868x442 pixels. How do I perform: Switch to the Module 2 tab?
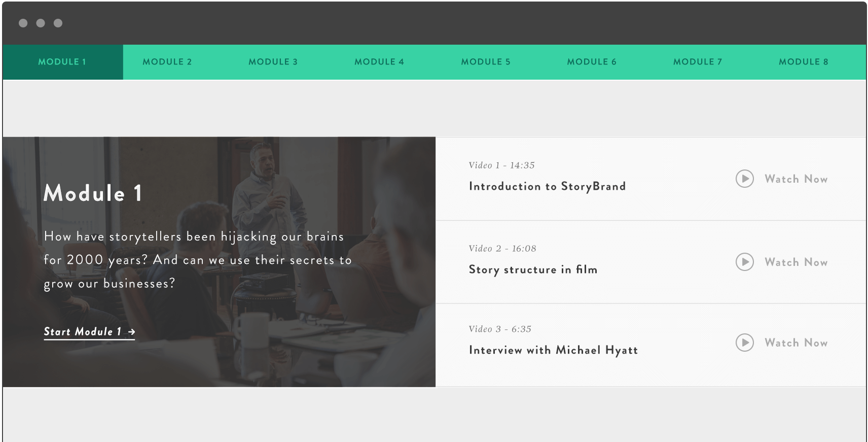tap(167, 62)
